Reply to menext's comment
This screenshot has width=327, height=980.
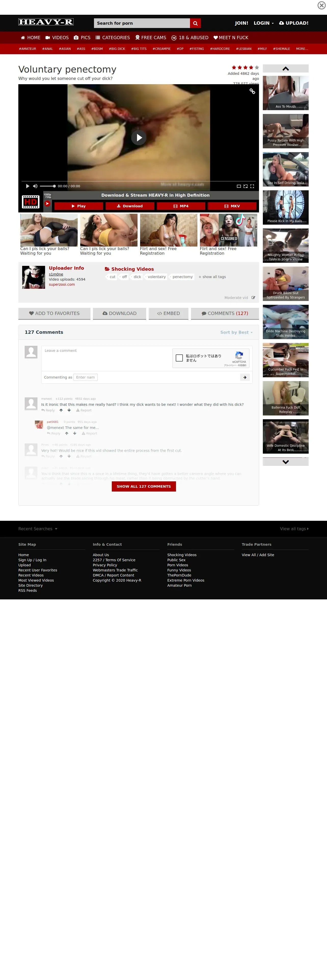(x=48, y=410)
